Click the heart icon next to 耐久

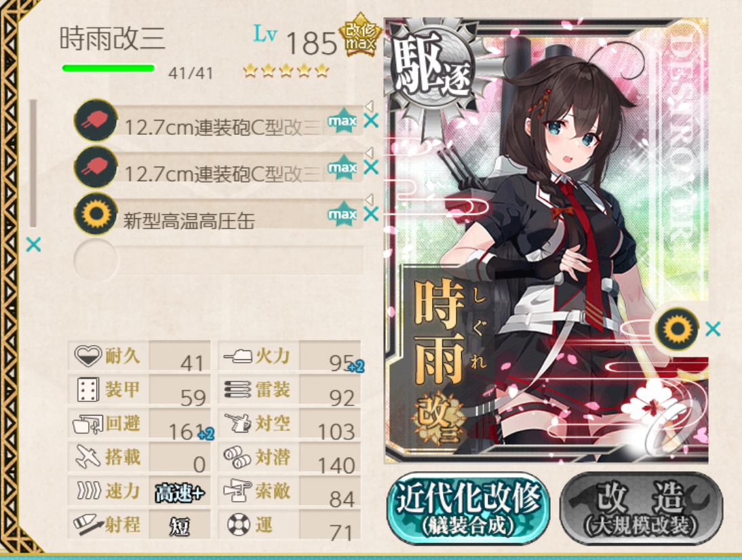88,356
